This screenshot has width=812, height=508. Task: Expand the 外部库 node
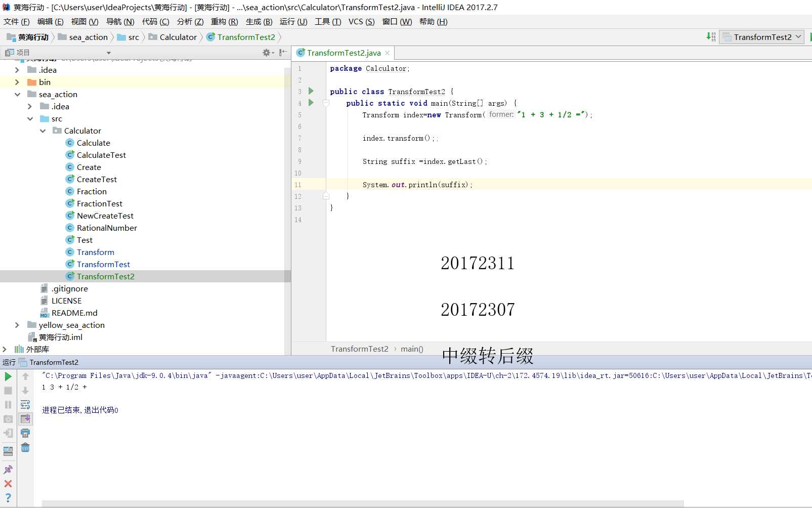pyautogui.click(x=5, y=349)
